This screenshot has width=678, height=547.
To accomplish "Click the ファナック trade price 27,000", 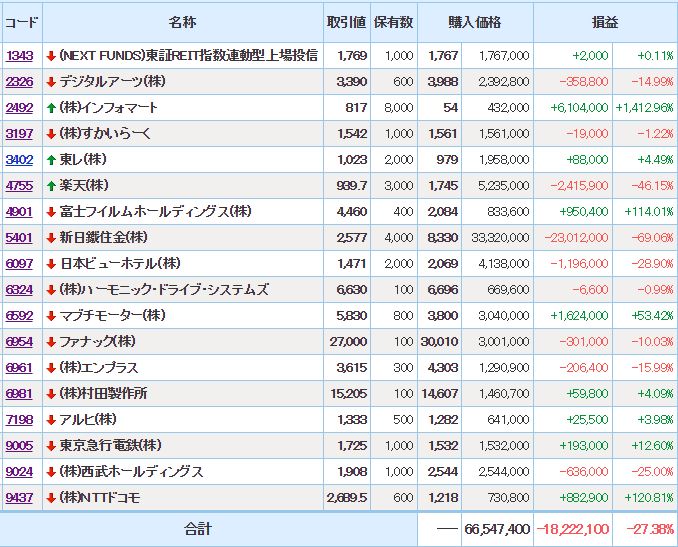I will click(349, 342).
